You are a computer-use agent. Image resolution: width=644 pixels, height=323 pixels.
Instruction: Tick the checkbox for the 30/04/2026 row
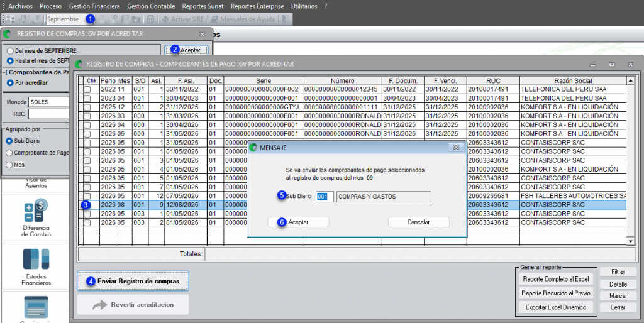click(87, 125)
